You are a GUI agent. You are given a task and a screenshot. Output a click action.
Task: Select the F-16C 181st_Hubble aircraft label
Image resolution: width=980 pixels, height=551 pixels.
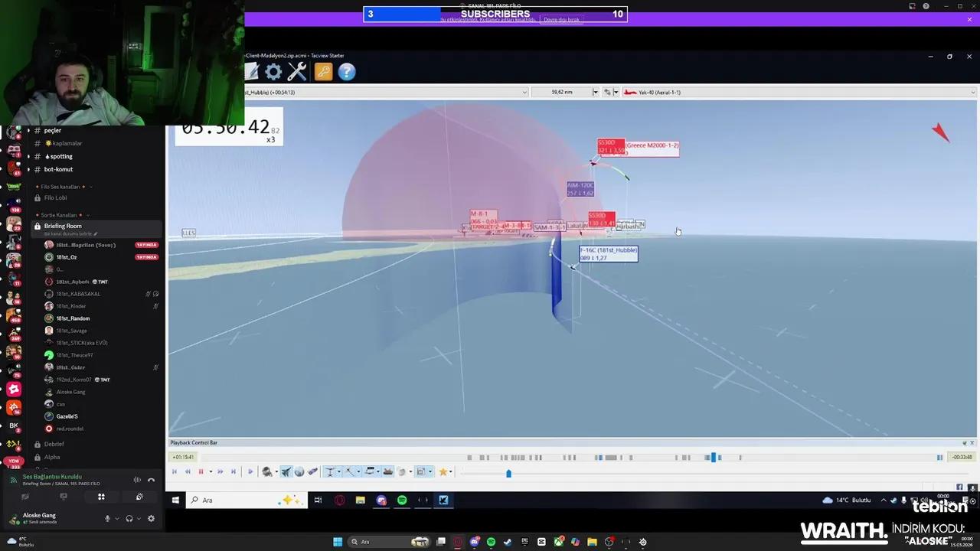609,254
